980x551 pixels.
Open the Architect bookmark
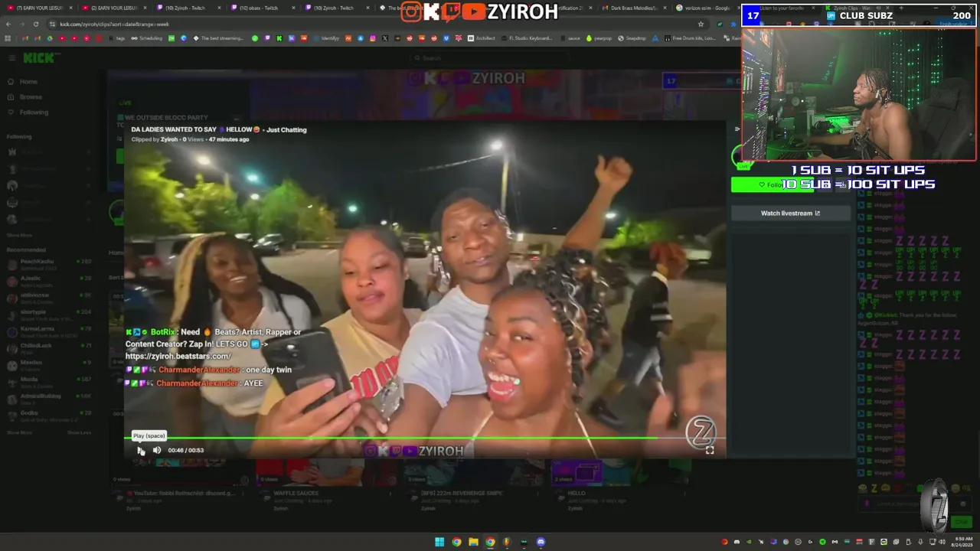(482, 38)
